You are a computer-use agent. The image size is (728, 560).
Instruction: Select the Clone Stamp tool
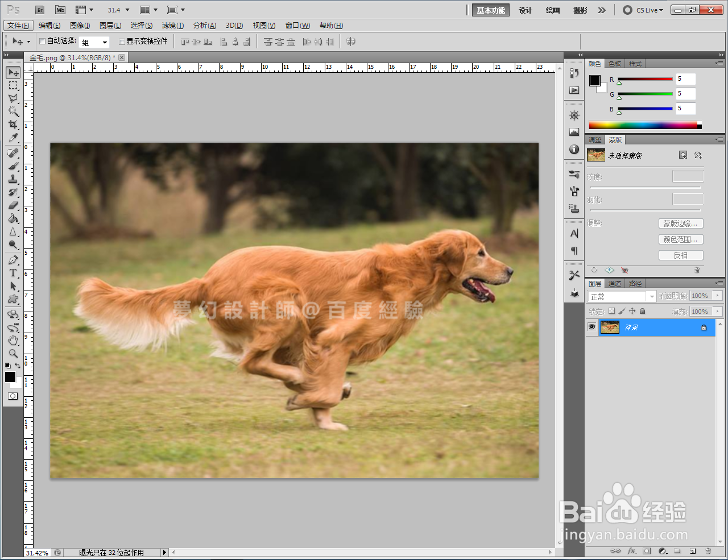[13, 179]
